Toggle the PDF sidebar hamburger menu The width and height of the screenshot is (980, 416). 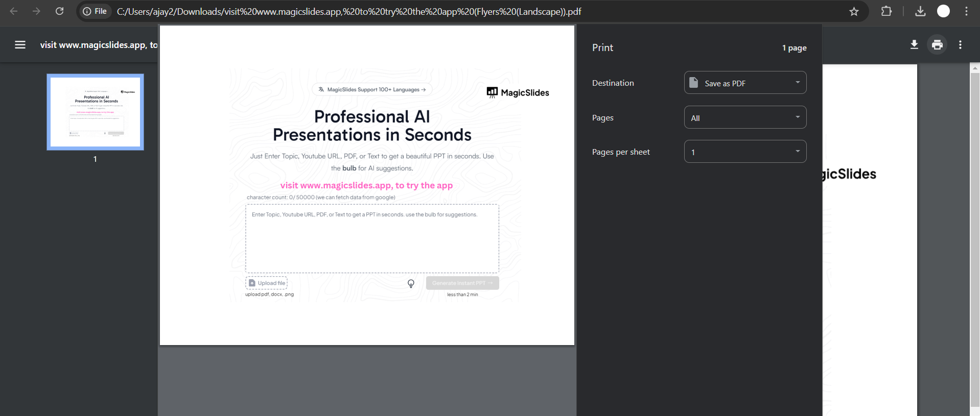point(20,45)
